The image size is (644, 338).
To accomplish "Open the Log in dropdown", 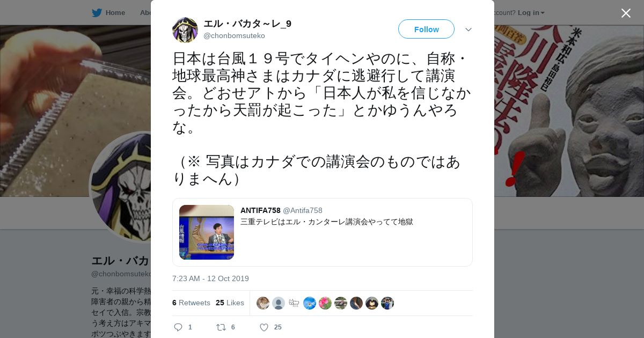I will click(531, 12).
